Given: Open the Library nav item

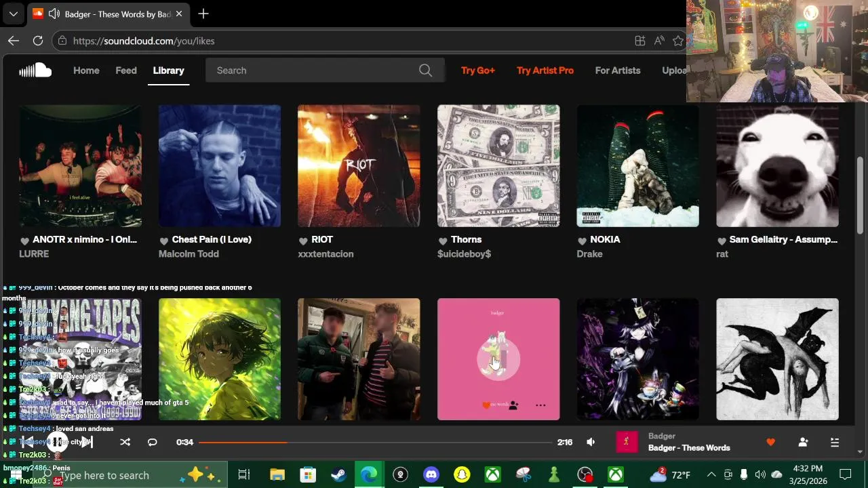Looking at the screenshot, I should click(x=168, y=70).
